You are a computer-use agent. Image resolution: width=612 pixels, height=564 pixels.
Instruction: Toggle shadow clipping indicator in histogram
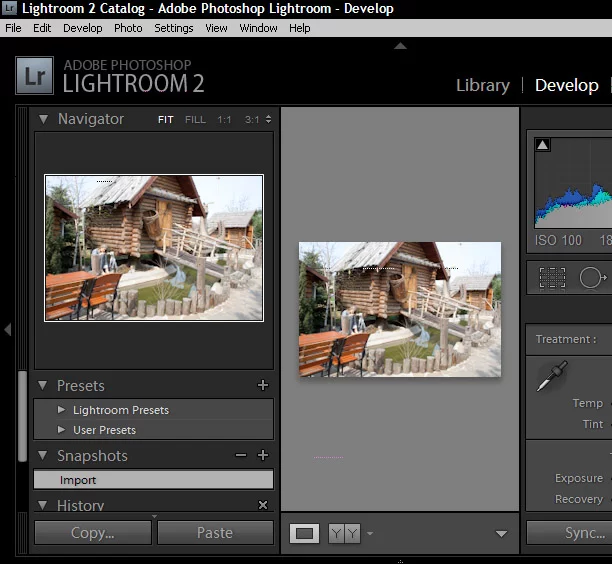pos(543,146)
